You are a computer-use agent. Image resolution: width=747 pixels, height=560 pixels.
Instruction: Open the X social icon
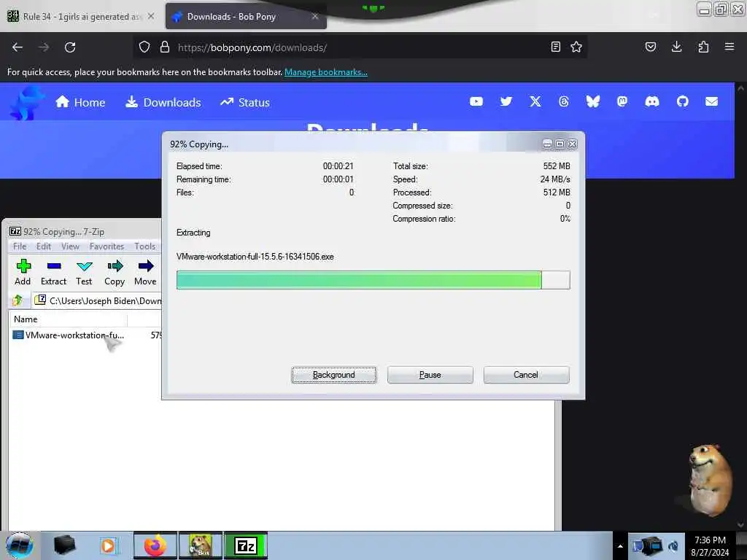click(x=535, y=101)
